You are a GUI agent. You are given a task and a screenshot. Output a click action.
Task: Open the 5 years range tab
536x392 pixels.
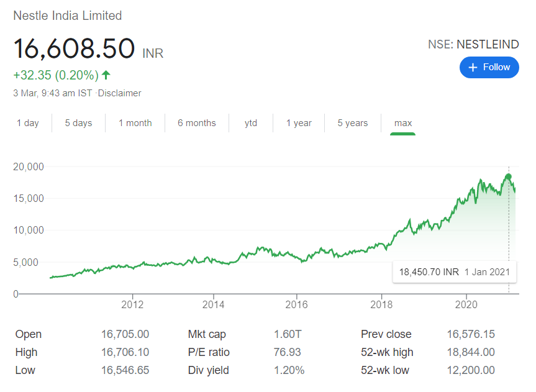(x=353, y=123)
